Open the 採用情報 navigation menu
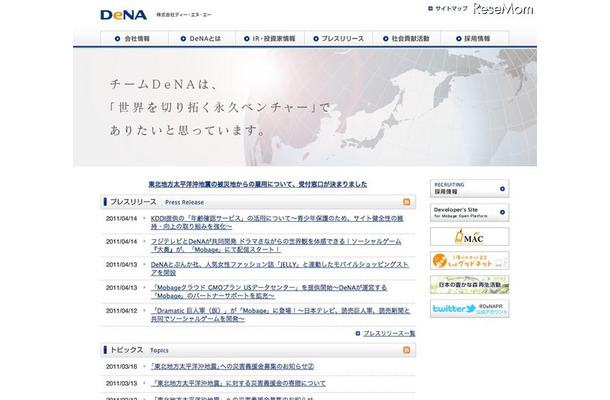 click(475, 39)
